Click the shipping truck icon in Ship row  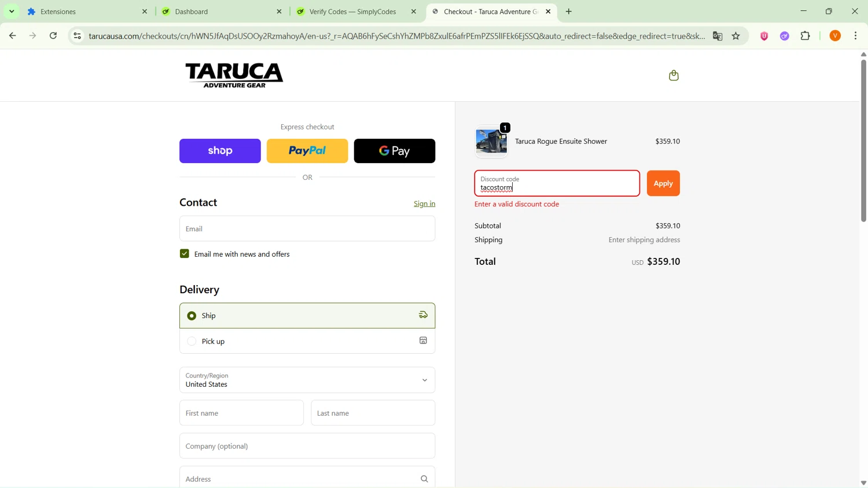[423, 315]
